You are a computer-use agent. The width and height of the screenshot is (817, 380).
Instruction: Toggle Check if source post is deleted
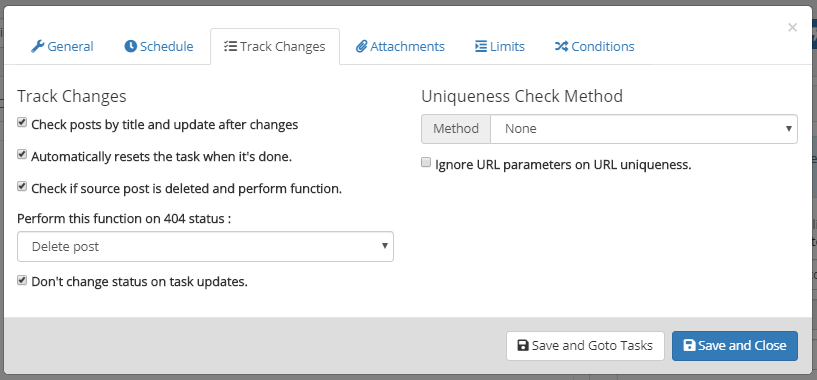22,187
